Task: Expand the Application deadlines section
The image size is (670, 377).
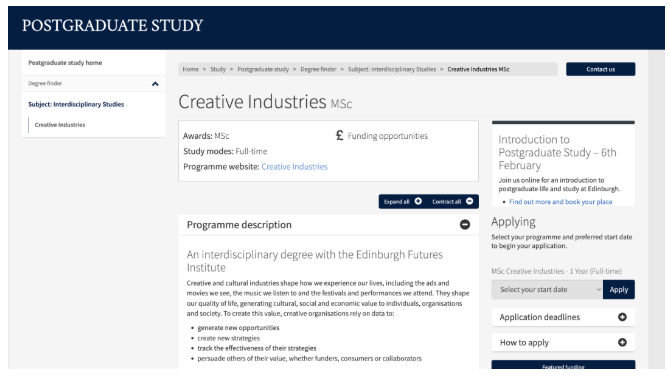Action: pyautogui.click(x=563, y=317)
